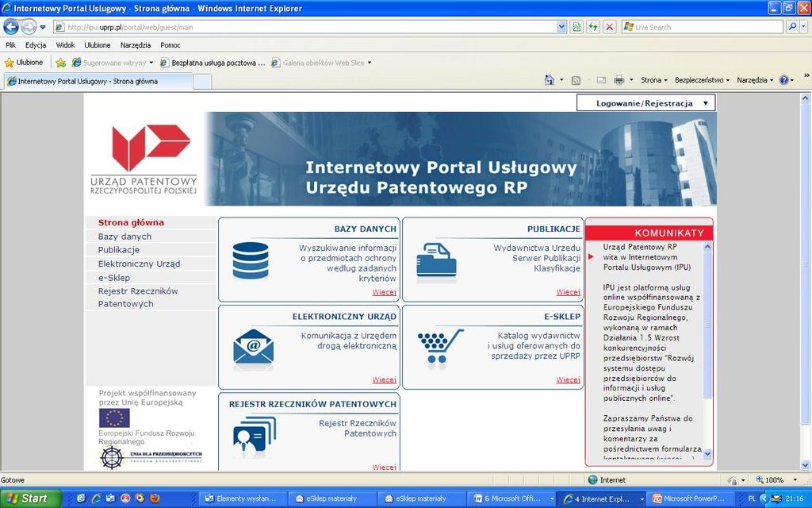Open Bazy danych in sidebar navigation
Screen dimensions: 812x508
point(124,237)
